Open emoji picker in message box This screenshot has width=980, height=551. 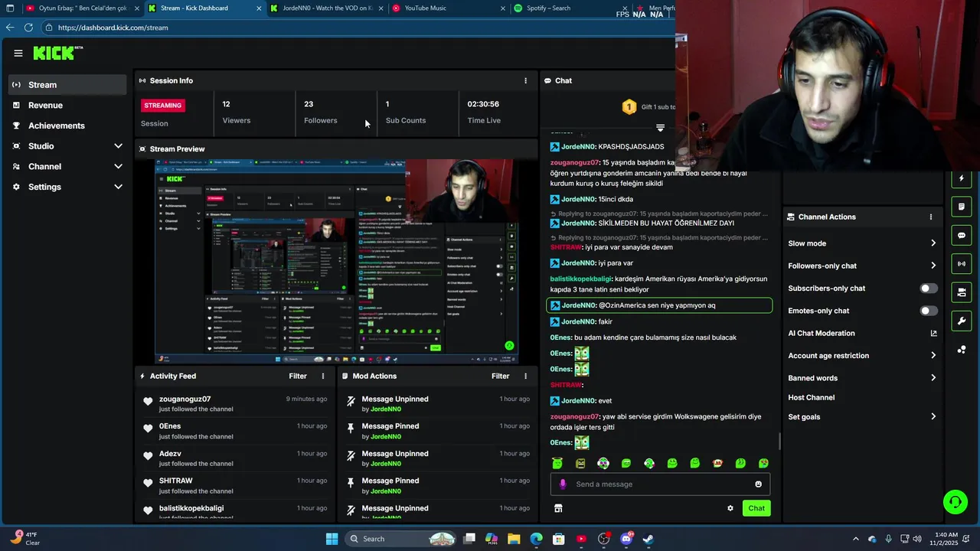pyautogui.click(x=759, y=484)
